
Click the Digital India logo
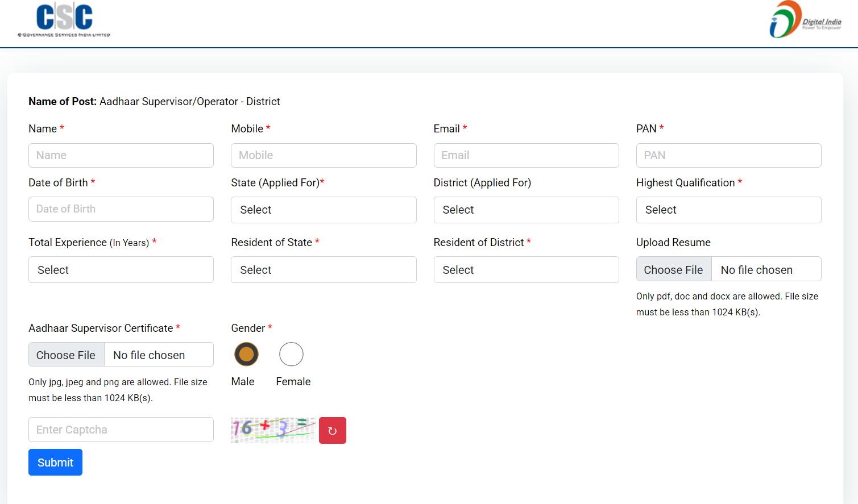805,20
